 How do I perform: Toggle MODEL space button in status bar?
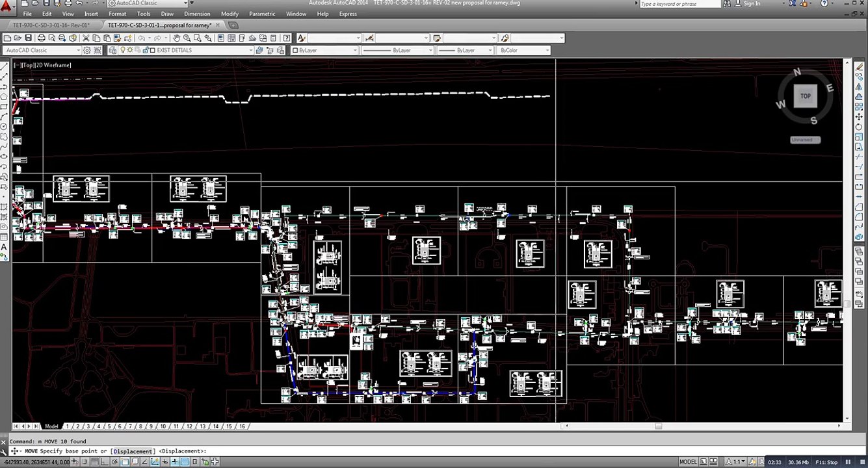[x=689, y=461]
